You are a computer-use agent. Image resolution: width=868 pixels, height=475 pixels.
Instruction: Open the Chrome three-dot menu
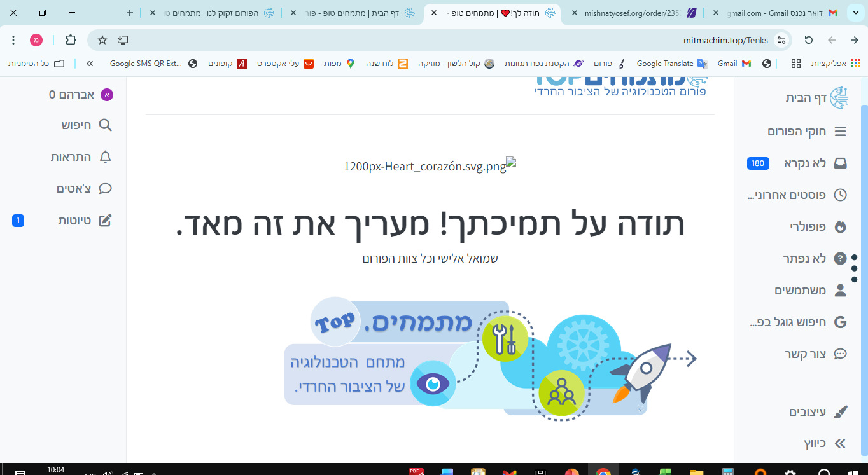13,39
